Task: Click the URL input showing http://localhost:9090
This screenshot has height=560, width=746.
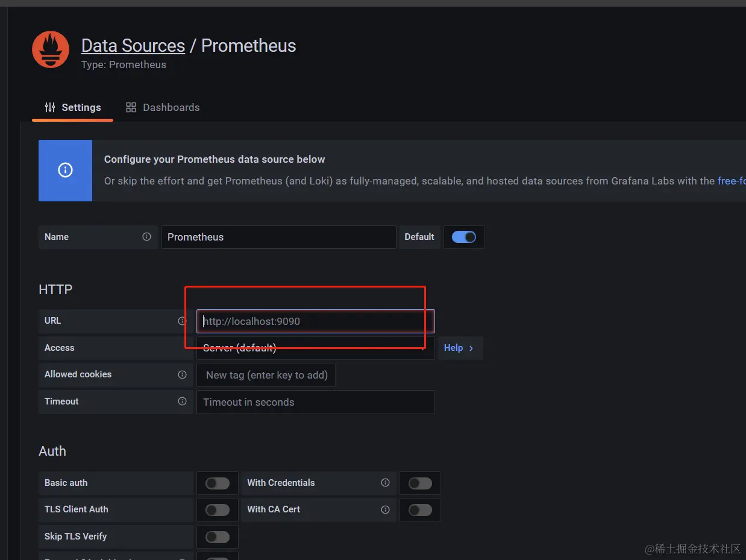Action: (x=313, y=321)
